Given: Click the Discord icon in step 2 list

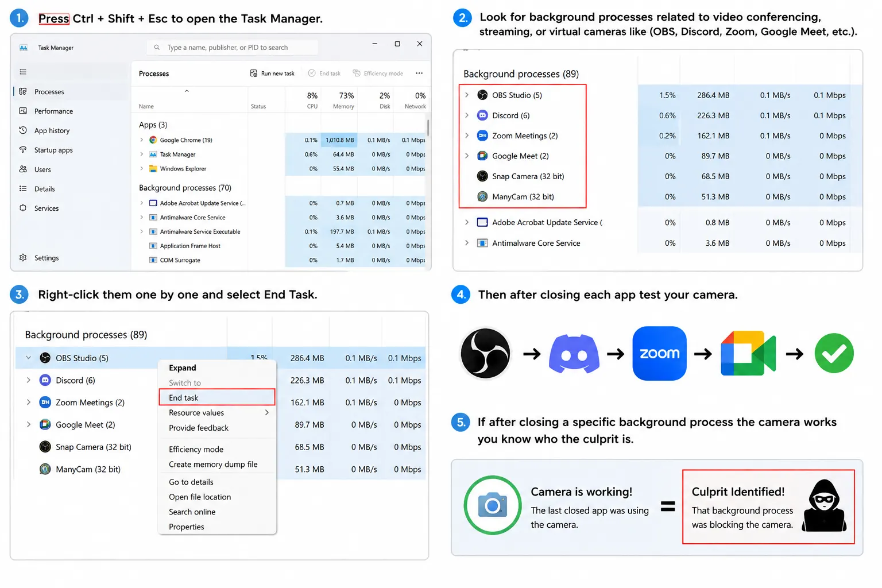Looking at the screenshot, I should click(482, 115).
